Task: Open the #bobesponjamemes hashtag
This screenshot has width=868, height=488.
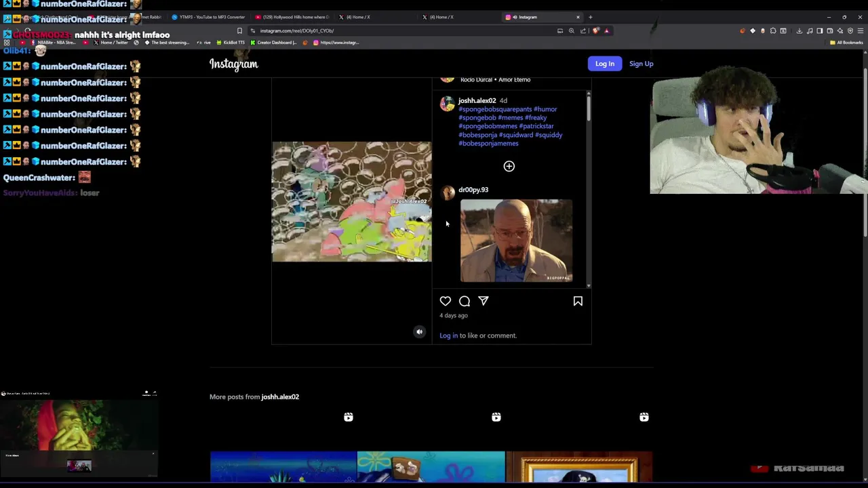Action: (x=488, y=144)
